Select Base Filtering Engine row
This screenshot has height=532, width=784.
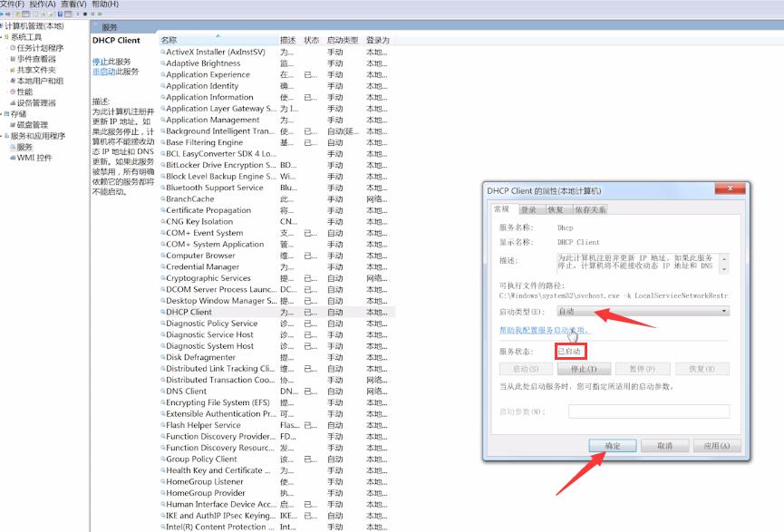point(277,142)
